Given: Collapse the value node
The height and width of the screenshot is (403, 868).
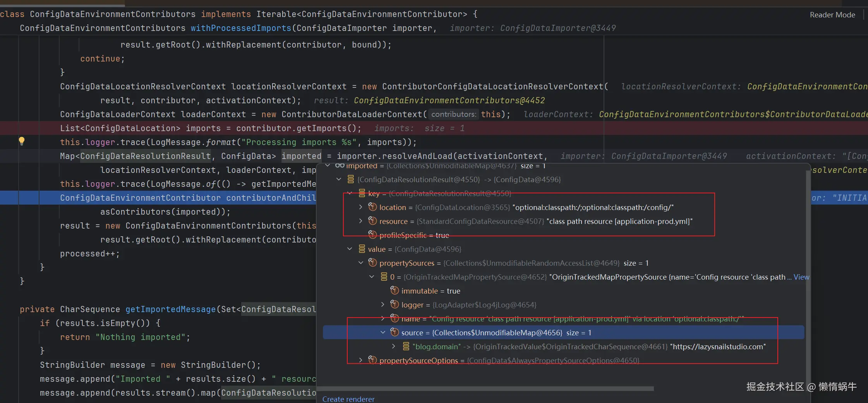Looking at the screenshot, I should tap(350, 249).
